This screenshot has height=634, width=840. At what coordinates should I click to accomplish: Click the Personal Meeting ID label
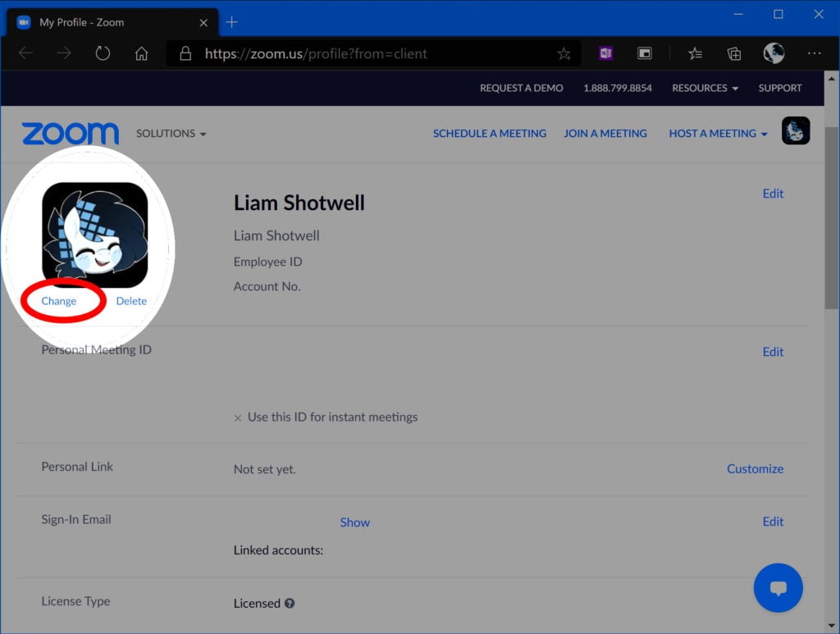coord(97,349)
